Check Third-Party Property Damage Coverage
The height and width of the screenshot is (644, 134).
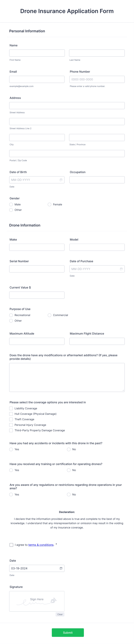[x=11, y=430]
